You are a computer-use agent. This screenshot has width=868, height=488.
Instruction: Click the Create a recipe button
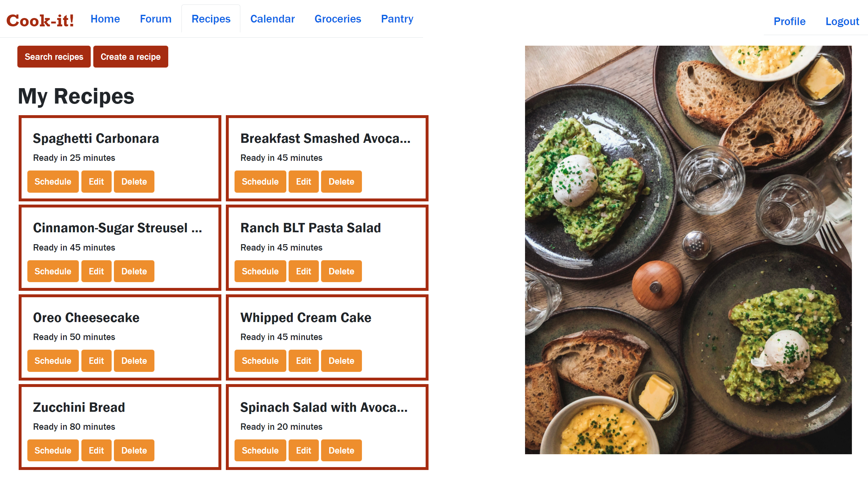[x=130, y=57]
